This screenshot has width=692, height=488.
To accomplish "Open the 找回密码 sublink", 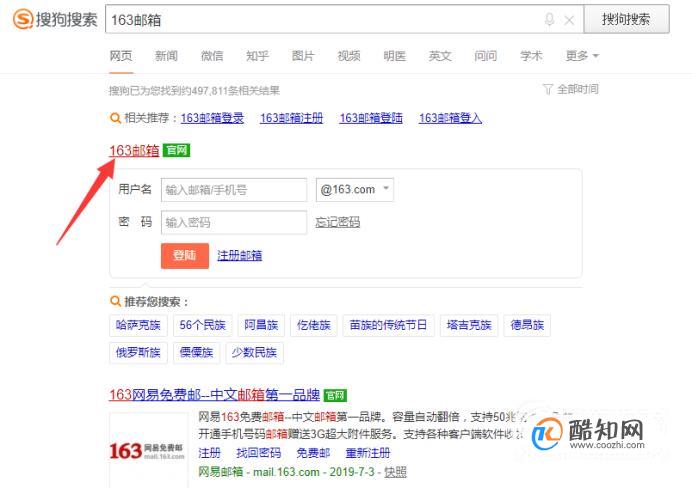I will (259, 453).
